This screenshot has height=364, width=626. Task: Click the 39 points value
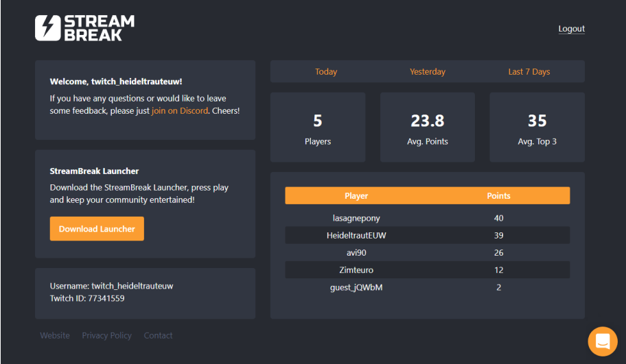(x=498, y=235)
